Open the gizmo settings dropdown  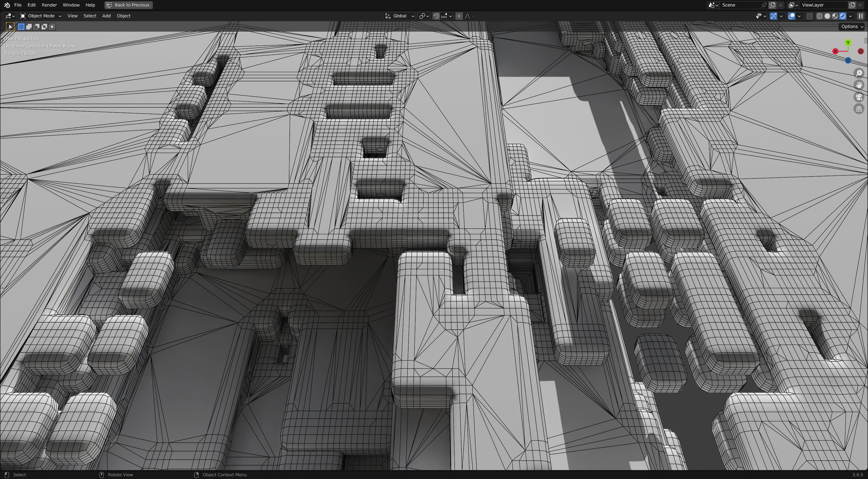781,16
